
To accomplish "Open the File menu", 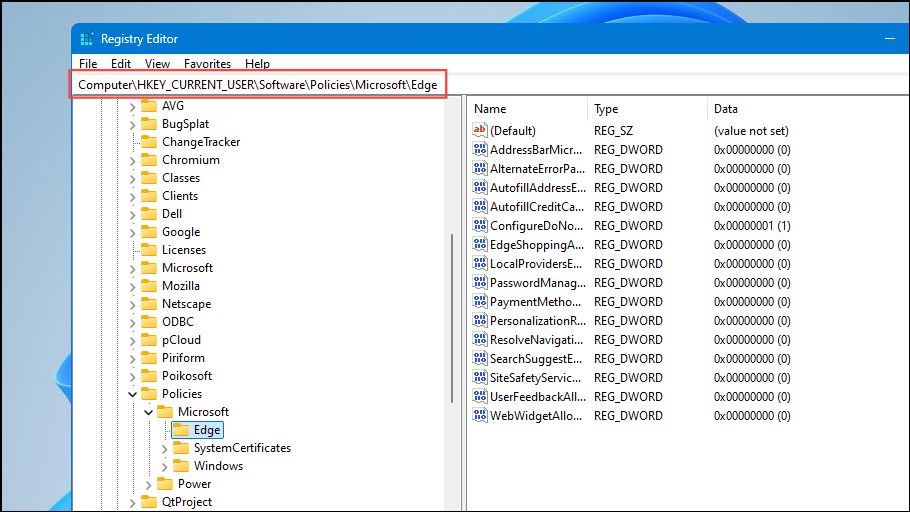I will pyautogui.click(x=88, y=63).
